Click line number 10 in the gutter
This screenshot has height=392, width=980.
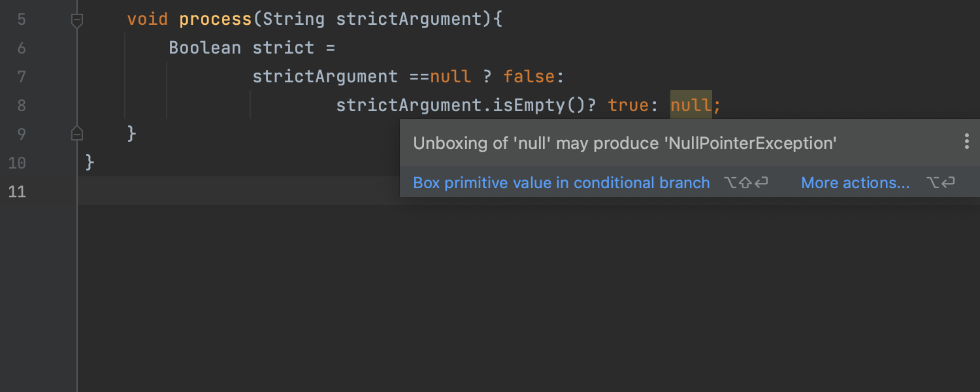click(x=17, y=163)
